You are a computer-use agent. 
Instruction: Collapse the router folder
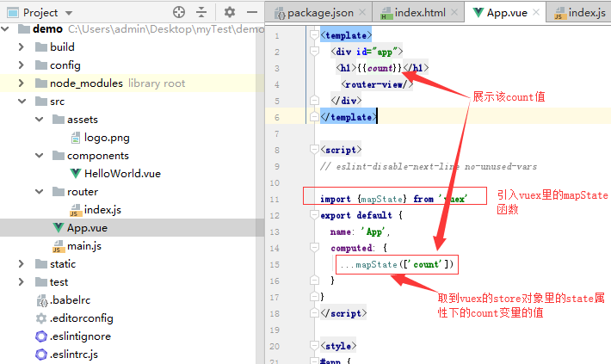click(x=40, y=192)
